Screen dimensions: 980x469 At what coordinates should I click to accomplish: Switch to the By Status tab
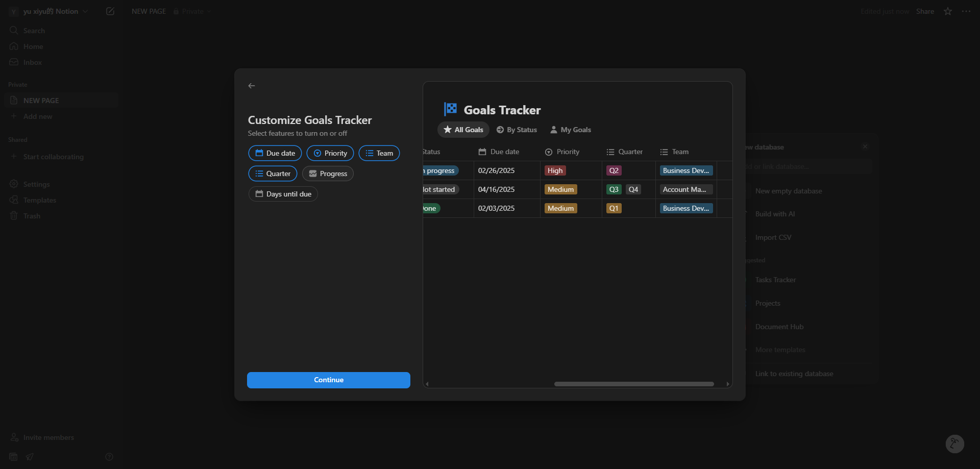coord(517,130)
